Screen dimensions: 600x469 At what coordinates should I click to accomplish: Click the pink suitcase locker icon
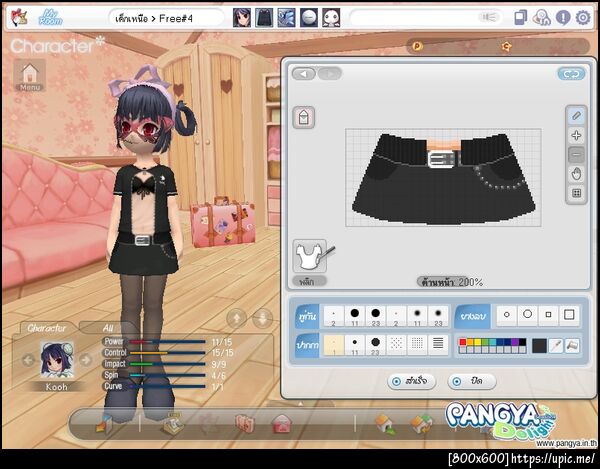pos(245,424)
